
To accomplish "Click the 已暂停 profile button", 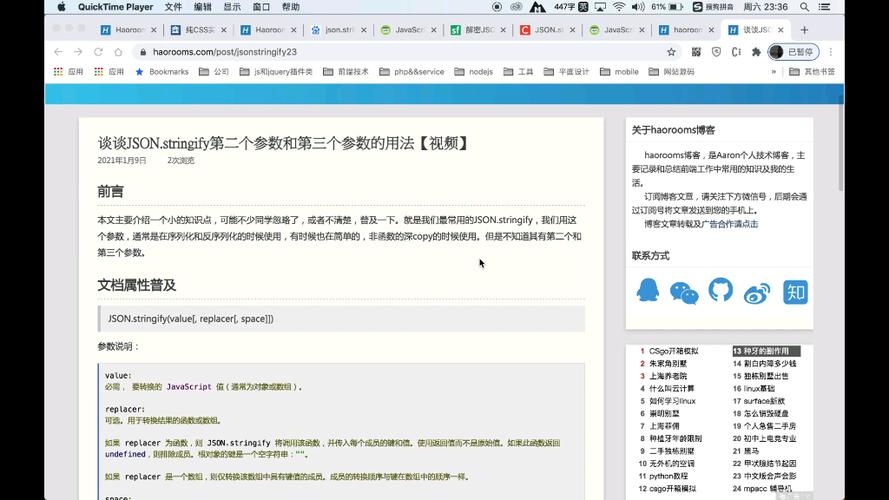I will [793, 52].
